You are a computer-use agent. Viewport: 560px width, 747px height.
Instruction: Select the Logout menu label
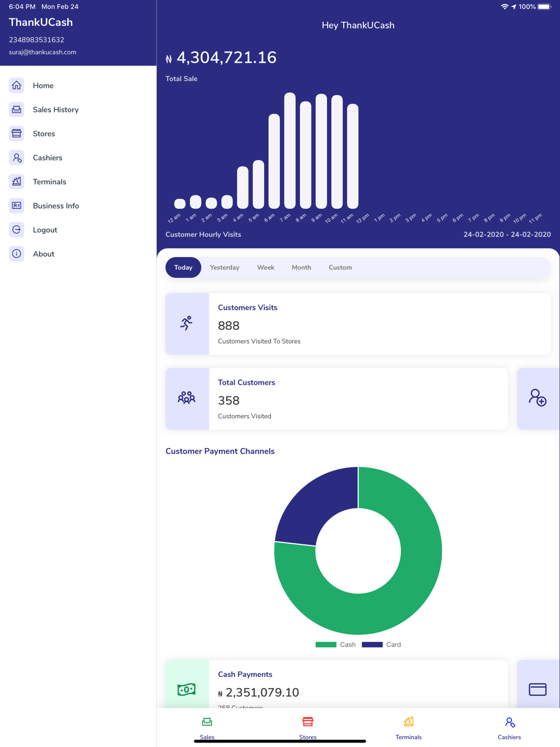point(45,230)
